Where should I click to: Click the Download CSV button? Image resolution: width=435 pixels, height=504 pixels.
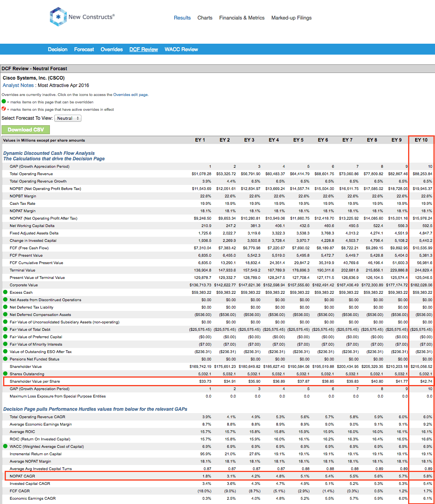pyautogui.click(x=26, y=130)
